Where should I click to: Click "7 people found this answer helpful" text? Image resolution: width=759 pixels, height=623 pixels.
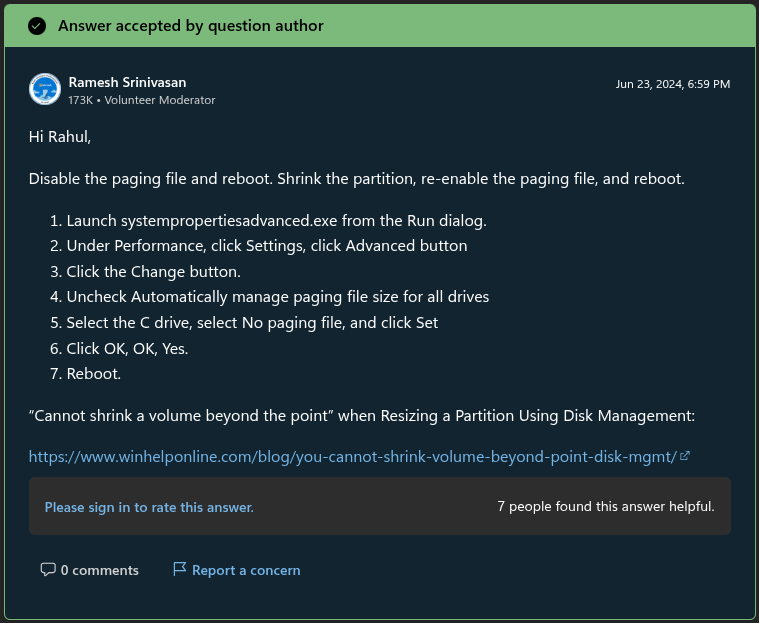coord(605,506)
